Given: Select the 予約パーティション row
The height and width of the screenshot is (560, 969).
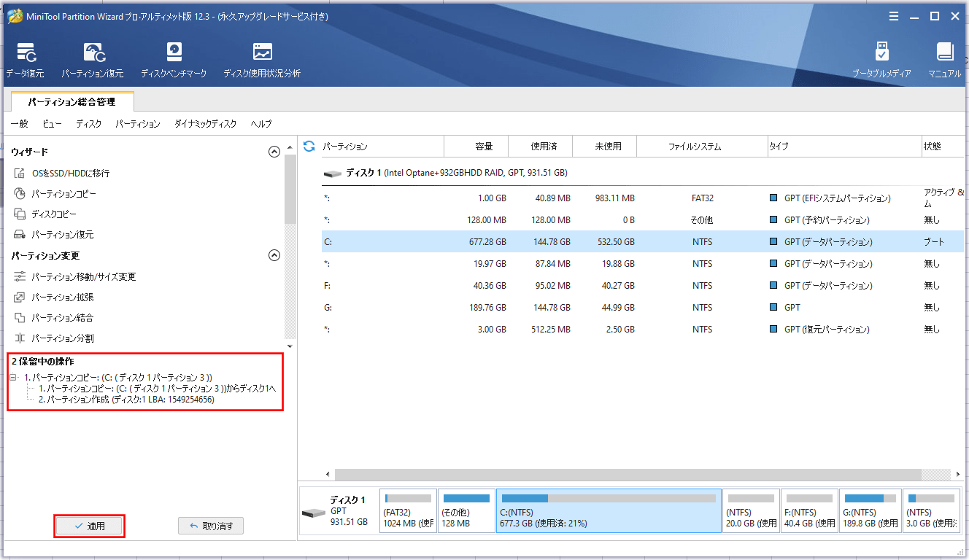Looking at the screenshot, I should tap(642, 220).
